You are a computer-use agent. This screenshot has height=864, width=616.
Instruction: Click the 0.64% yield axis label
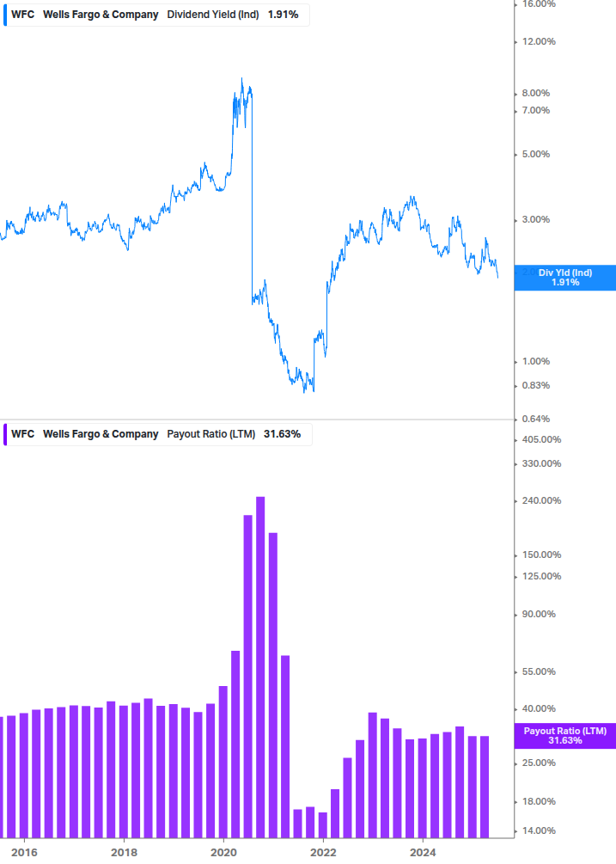(535, 420)
